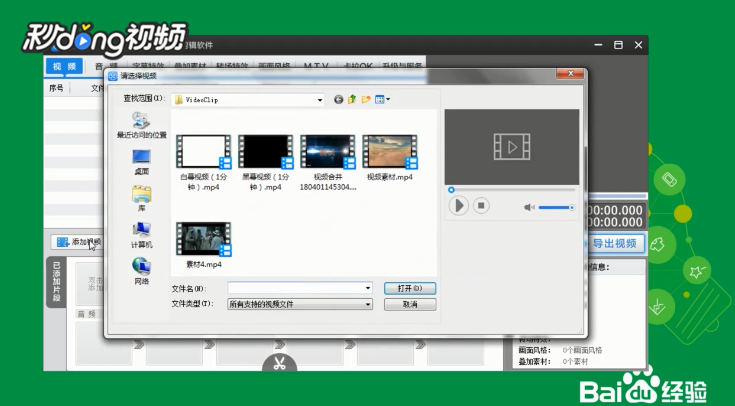This screenshot has height=406, width=735.
Task: Open the view menu icon in dialog toolbar
Action: [x=382, y=99]
